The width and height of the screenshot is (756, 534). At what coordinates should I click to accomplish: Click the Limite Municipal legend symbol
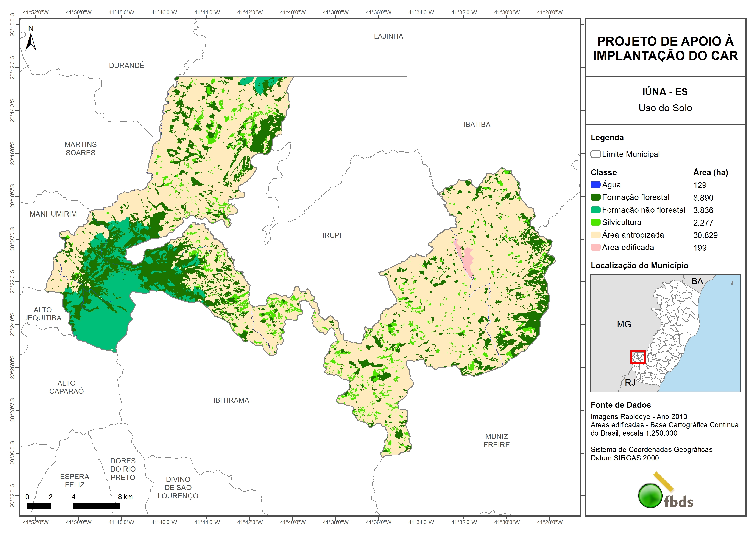click(x=595, y=154)
